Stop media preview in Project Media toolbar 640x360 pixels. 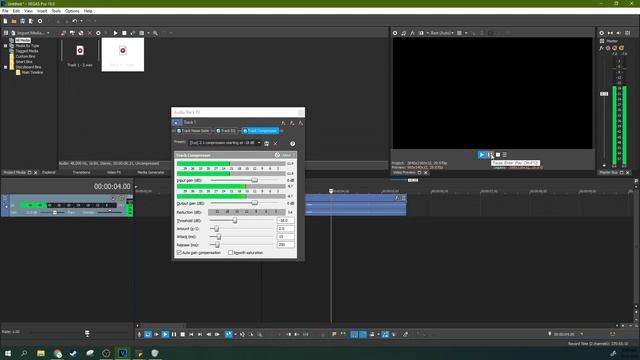pyautogui.click(x=124, y=33)
